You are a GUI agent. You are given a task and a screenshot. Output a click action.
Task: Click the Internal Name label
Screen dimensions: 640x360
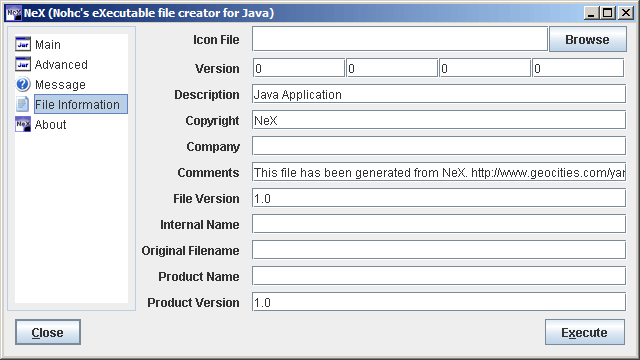(x=200, y=224)
